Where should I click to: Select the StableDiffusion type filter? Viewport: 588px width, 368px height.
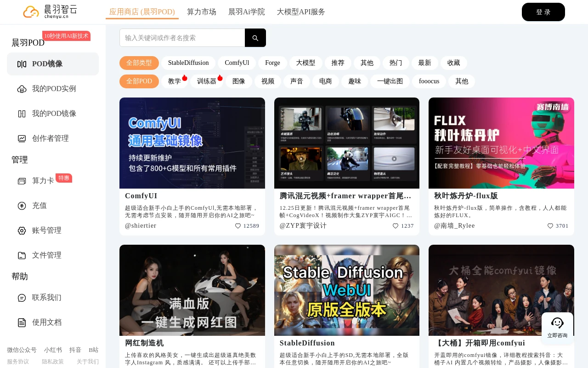coord(188,63)
